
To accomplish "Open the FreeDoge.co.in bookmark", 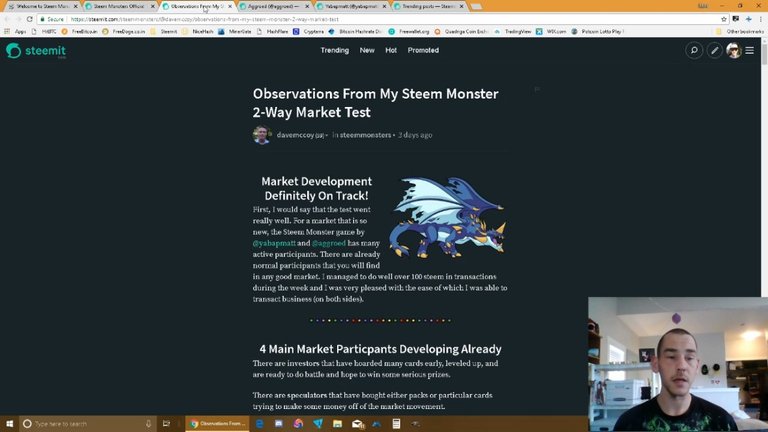I will (x=124, y=31).
